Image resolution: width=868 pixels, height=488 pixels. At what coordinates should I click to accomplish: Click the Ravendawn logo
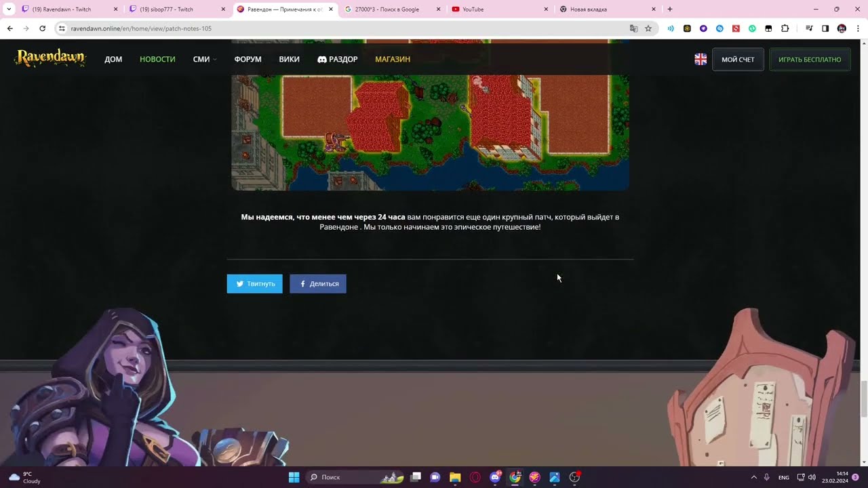point(50,58)
